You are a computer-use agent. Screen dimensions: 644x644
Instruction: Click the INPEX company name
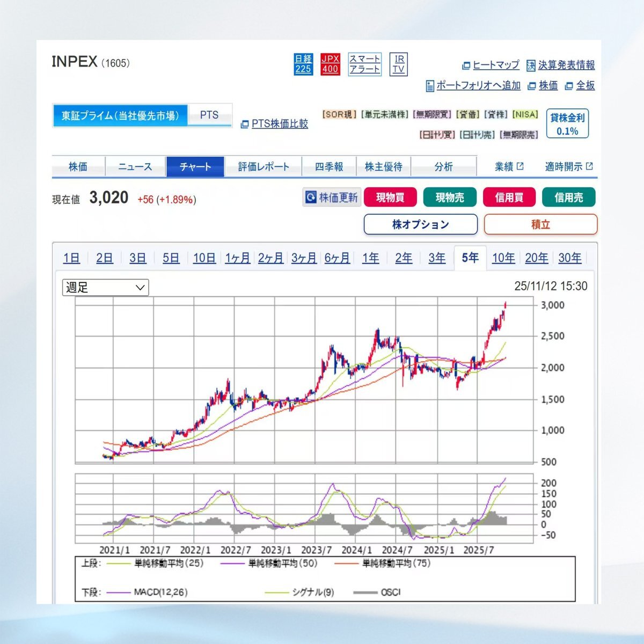click(x=75, y=62)
